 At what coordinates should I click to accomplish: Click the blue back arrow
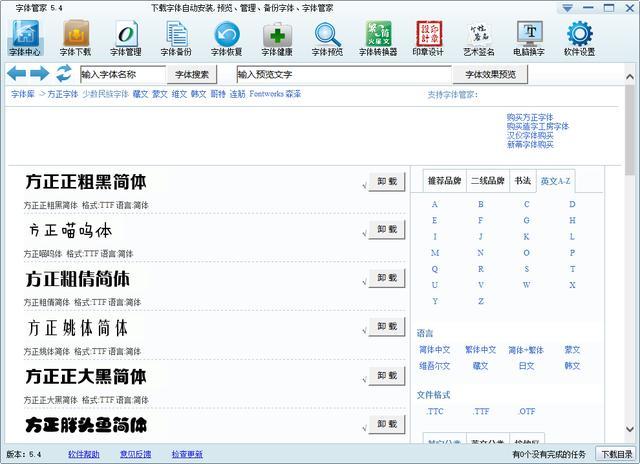point(16,74)
